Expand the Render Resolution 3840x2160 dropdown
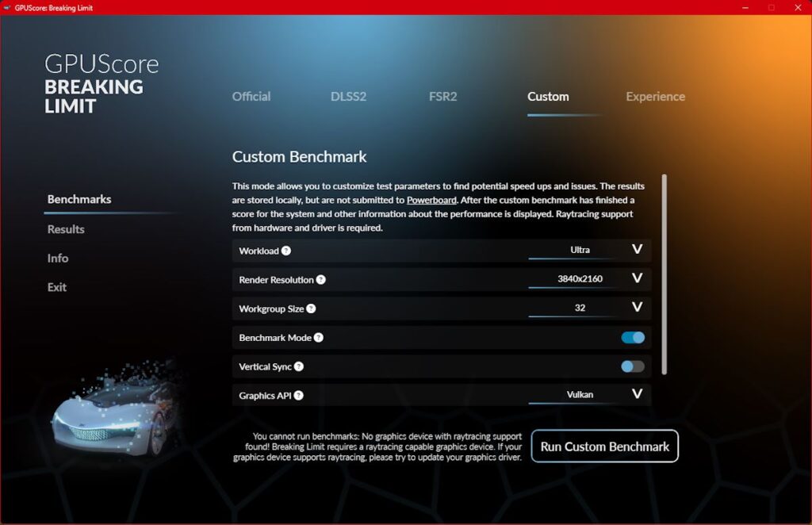 point(589,280)
